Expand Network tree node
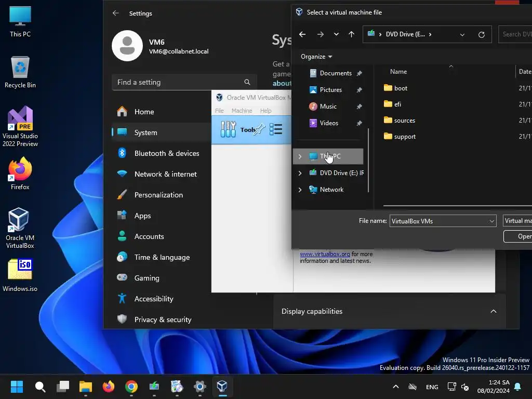Viewport: 532px width, 399px height. (300, 190)
